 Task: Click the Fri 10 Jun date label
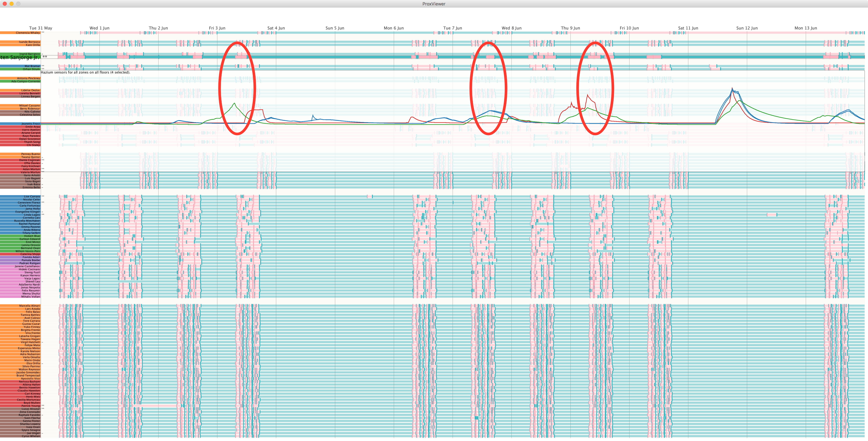629,28
